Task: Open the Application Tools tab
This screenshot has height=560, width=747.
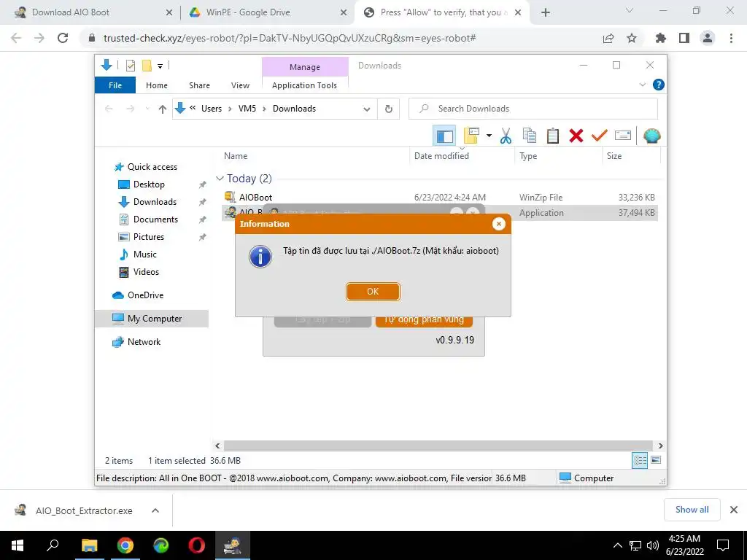Action: 304,85
